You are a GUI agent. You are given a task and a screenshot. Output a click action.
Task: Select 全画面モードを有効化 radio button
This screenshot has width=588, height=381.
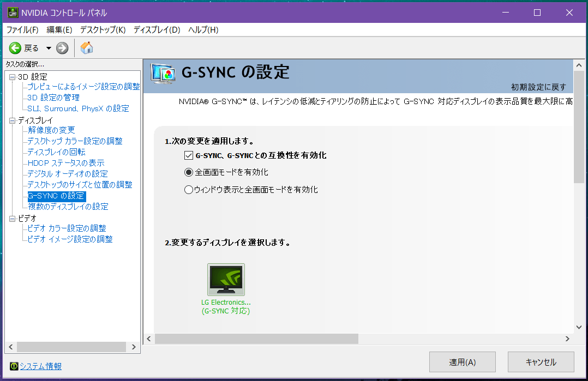[189, 172]
